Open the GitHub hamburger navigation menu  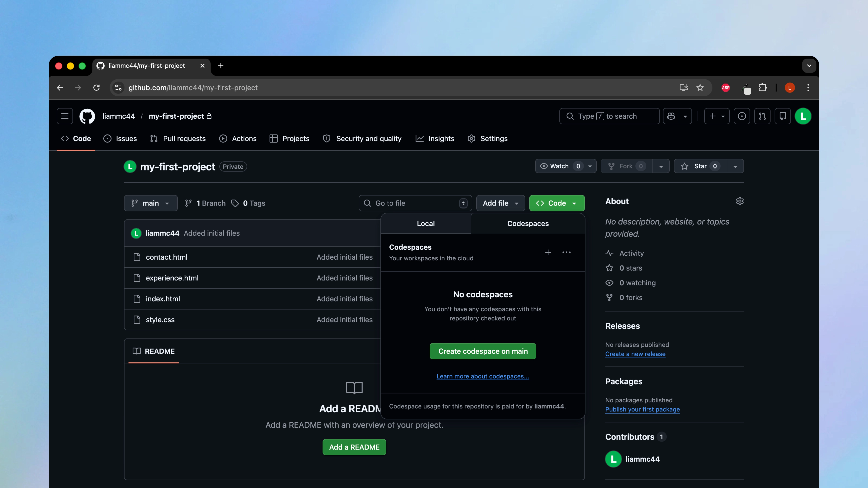coord(65,116)
